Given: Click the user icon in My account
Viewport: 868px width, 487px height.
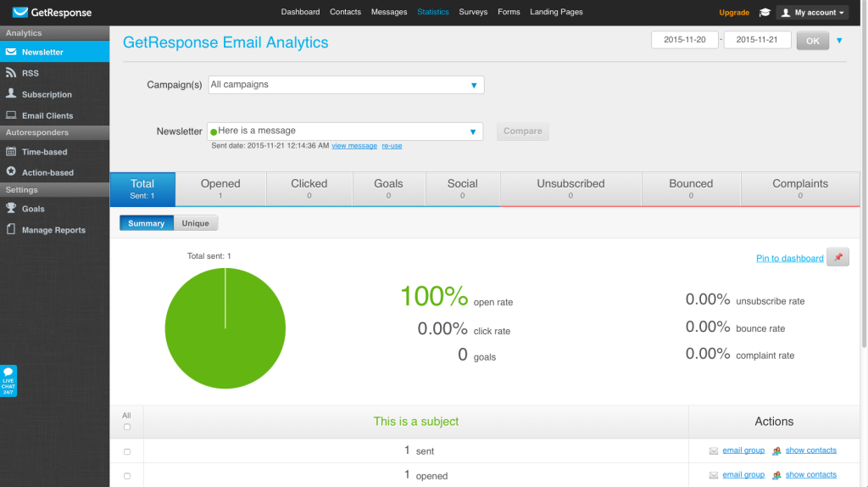Looking at the screenshot, I should [x=786, y=12].
